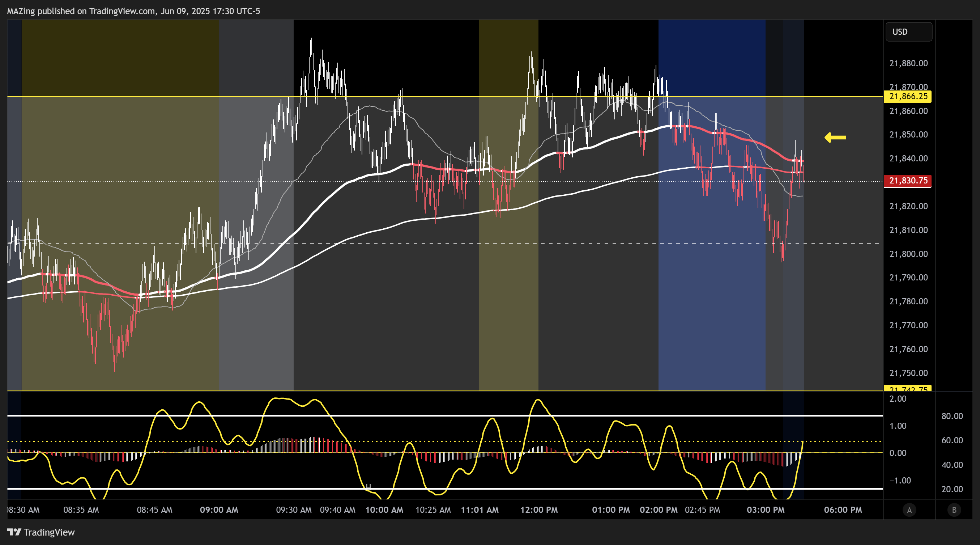Click the 02:45 PM time label
The height and width of the screenshot is (545, 980).
click(702, 510)
